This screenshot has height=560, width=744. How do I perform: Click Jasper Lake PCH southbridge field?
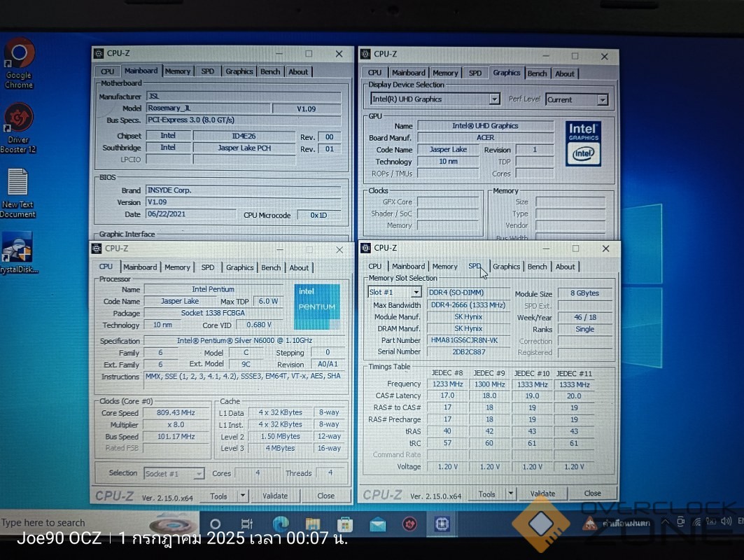click(x=244, y=148)
